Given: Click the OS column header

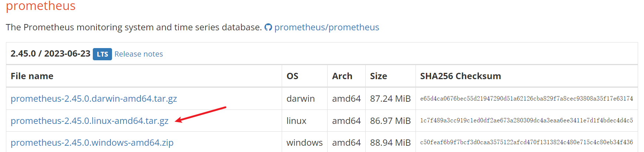Looking at the screenshot, I should coord(292,76).
